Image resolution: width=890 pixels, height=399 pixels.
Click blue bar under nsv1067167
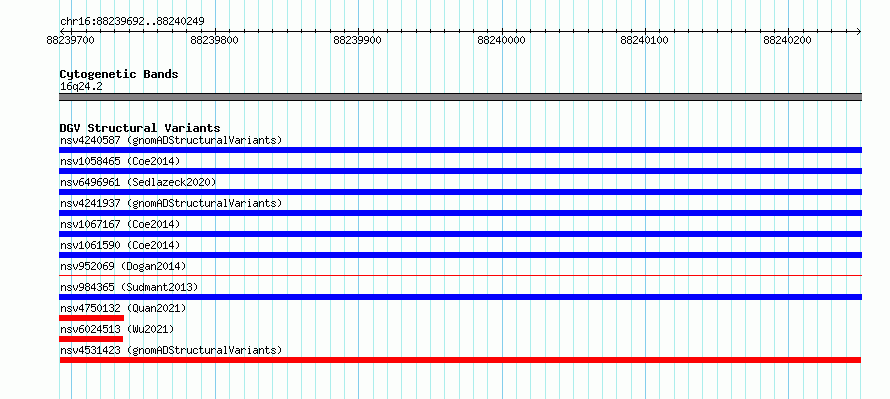coord(460,234)
